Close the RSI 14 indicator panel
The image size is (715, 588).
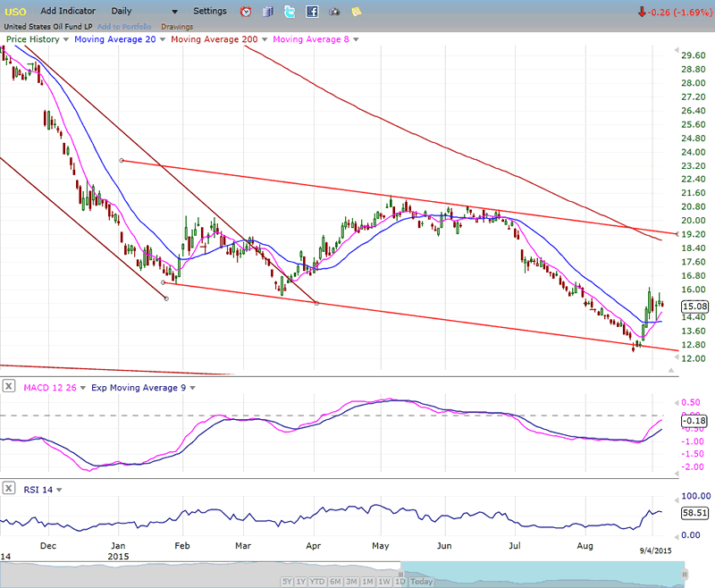(9, 488)
